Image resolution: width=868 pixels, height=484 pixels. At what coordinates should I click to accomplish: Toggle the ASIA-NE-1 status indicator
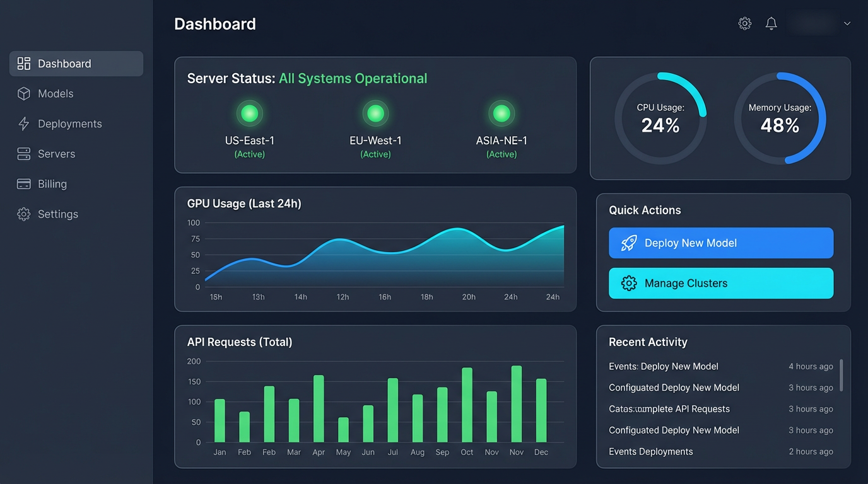coord(501,113)
